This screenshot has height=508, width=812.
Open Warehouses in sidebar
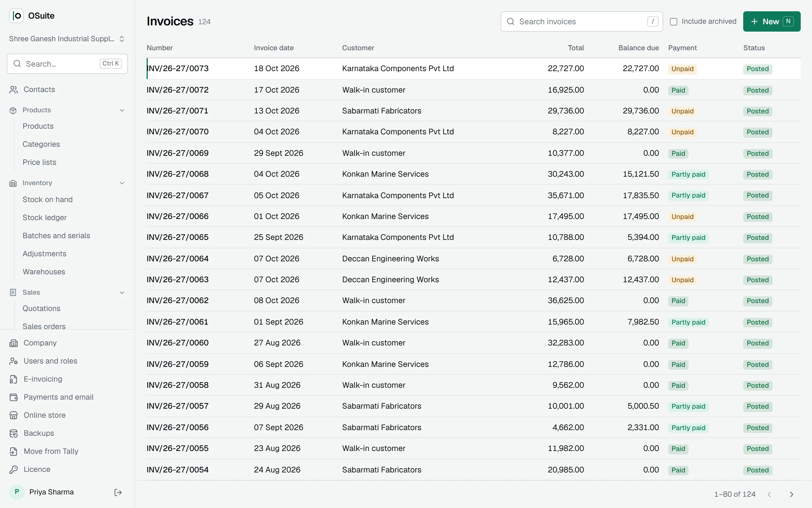coord(44,272)
